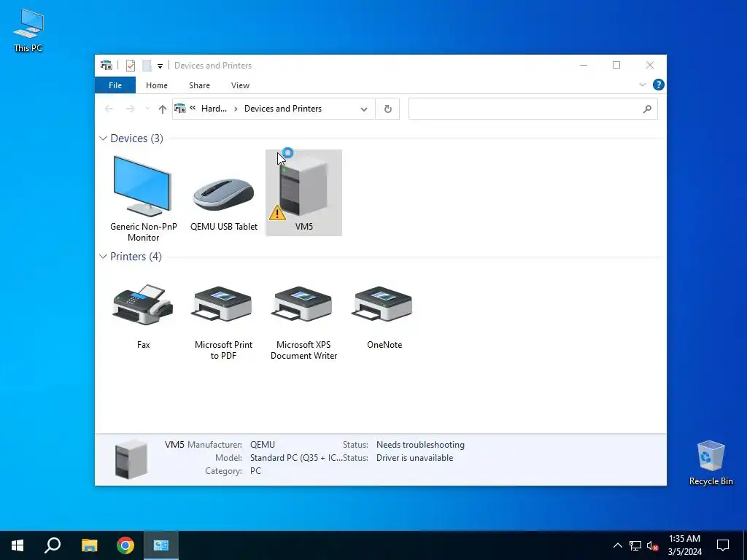Click the QEMU manufacturer value

(263, 444)
